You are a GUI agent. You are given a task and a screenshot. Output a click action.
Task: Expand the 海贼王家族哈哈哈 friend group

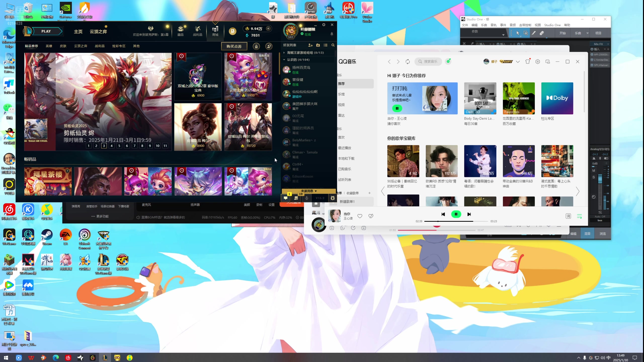pyautogui.click(x=284, y=53)
